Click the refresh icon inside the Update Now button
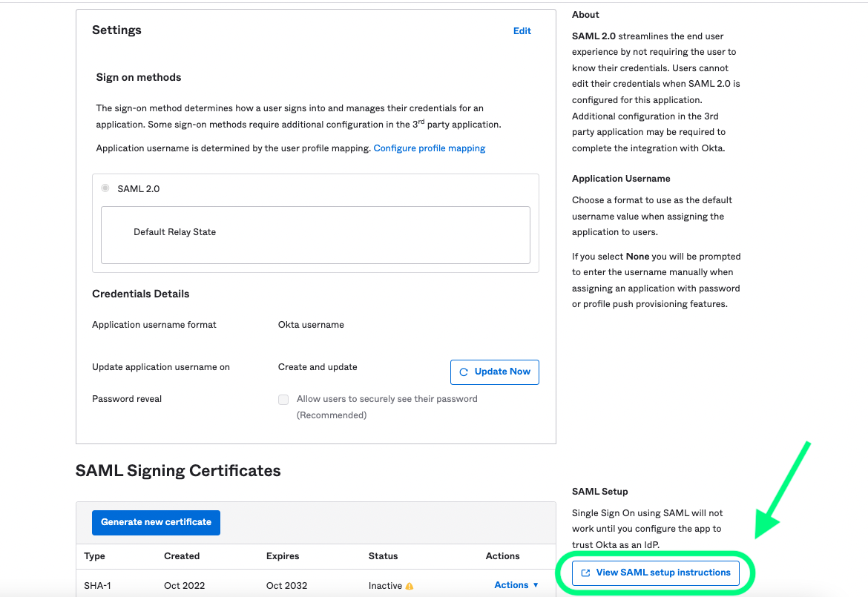The height and width of the screenshot is (597, 868). click(466, 372)
